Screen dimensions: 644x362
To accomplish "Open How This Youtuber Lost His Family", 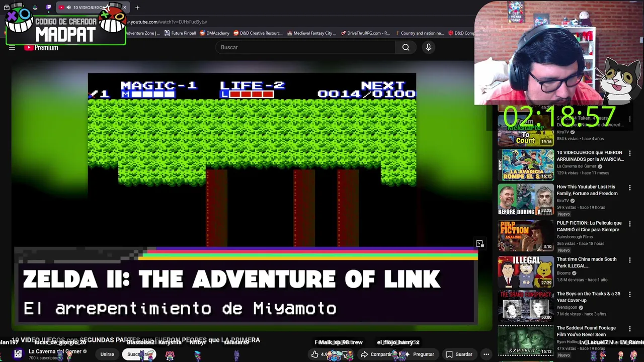I will [x=587, y=190].
